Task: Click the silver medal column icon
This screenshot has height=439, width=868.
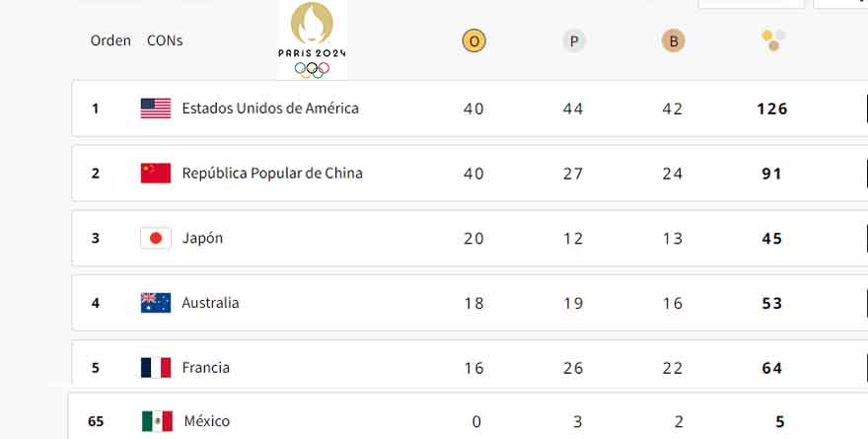Action: [x=573, y=40]
